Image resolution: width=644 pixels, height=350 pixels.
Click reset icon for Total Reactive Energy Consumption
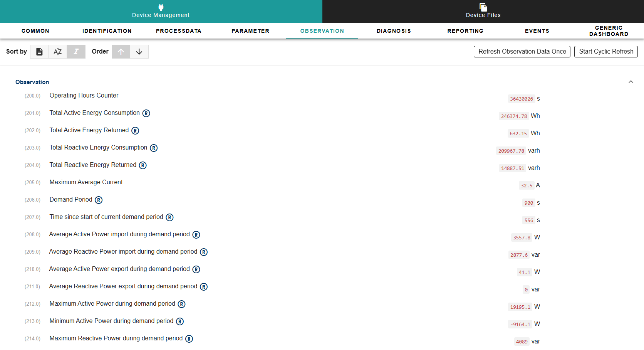(x=154, y=148)
